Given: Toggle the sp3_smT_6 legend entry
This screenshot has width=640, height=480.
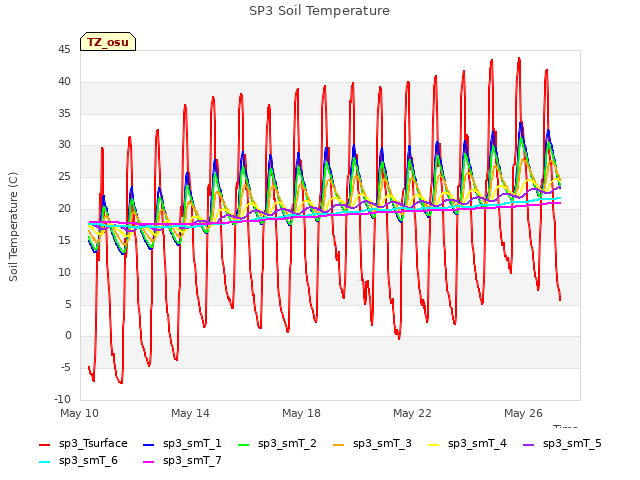Looking at the screenshot, I should point(78,460).
